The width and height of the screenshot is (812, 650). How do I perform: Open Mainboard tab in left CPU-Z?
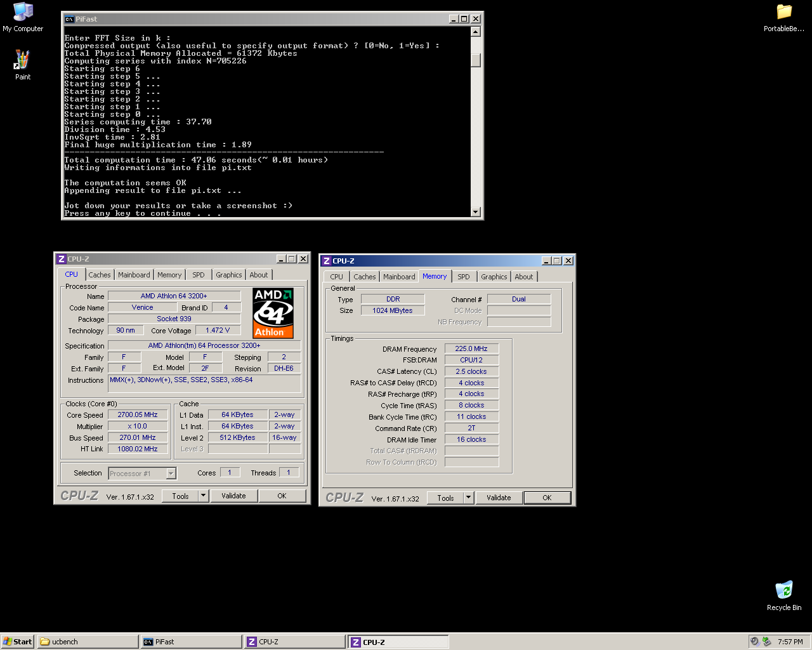click(x=134, y=275)
